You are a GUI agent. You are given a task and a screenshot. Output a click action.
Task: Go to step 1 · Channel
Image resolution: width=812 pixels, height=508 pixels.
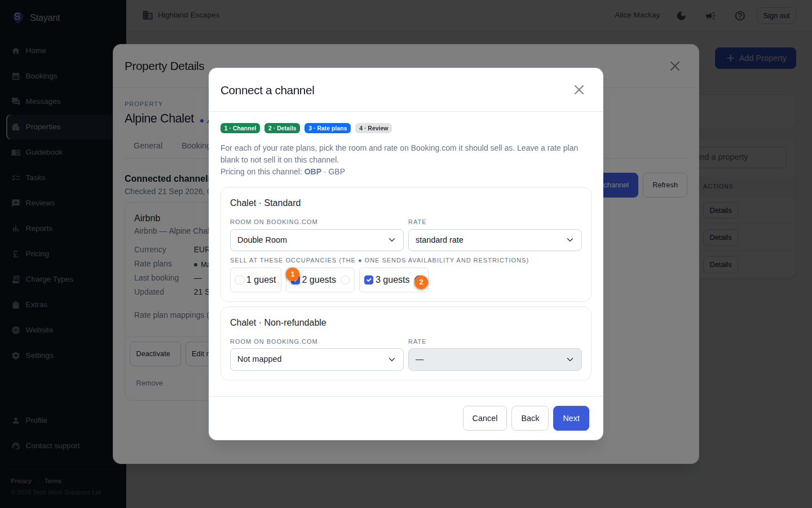[240, 128]
